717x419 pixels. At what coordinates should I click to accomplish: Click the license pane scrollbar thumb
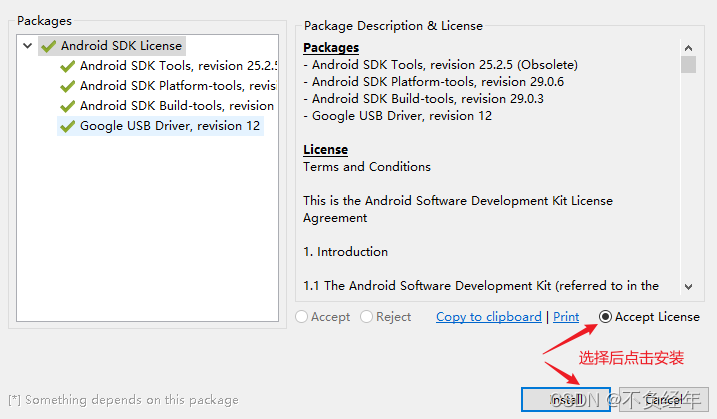(x=688, y=64)
